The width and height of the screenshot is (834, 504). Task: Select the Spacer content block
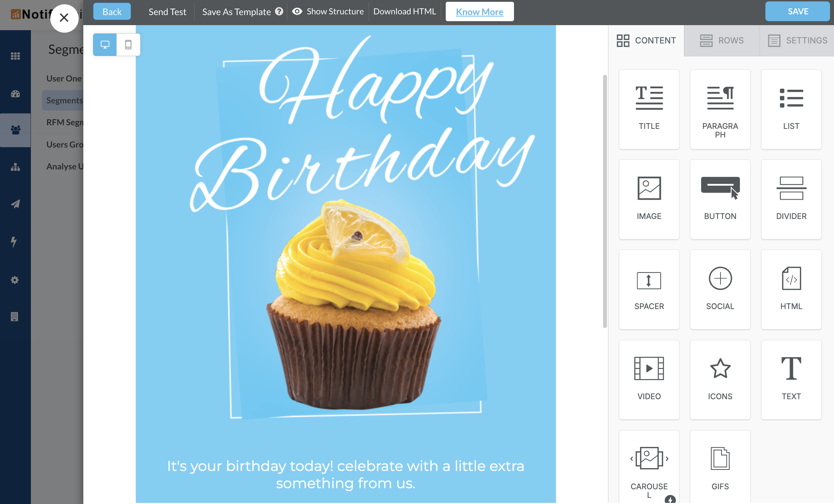(649, 289)
